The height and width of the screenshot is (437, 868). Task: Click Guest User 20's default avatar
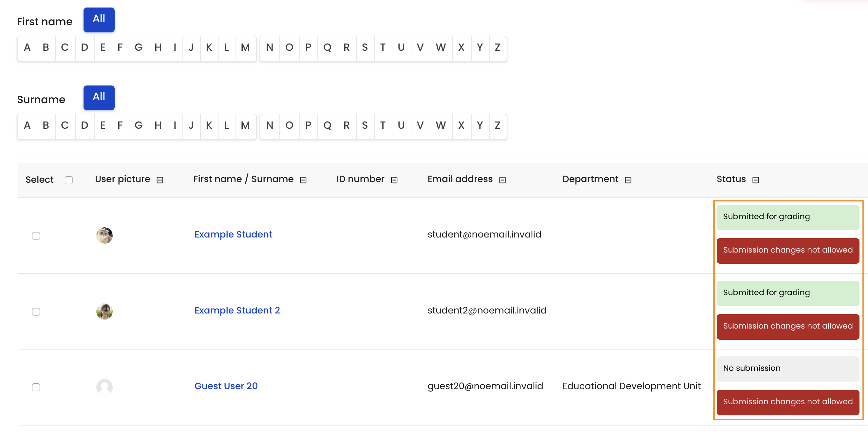104,387
